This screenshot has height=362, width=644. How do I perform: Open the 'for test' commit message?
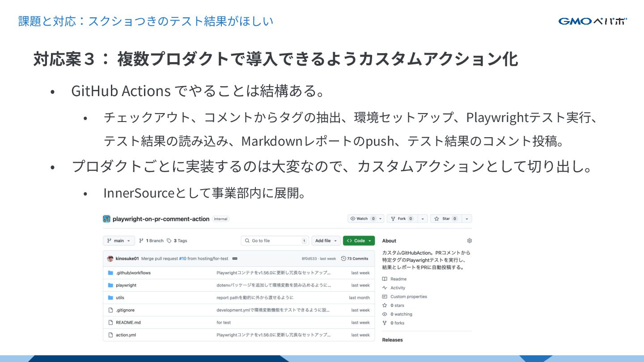pyautogui.click(x=224, y=322)
